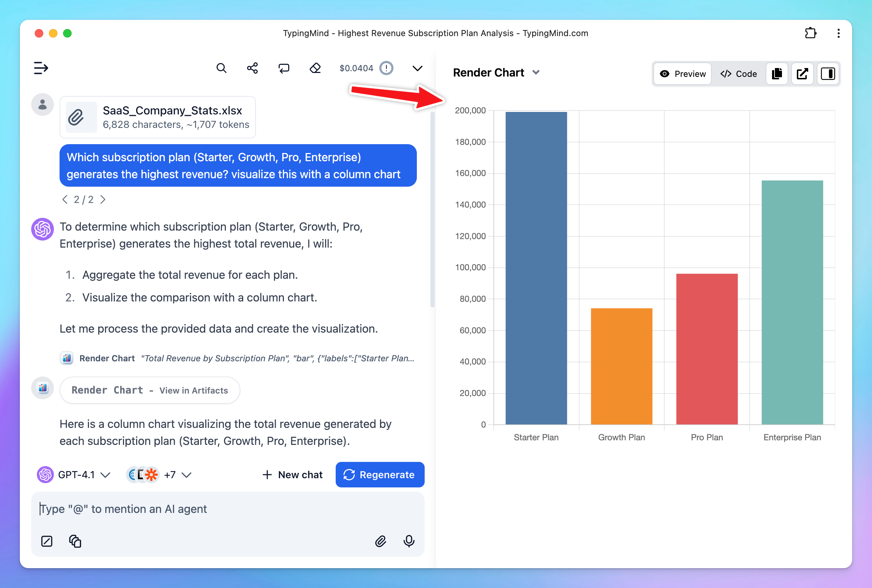The height and width of the screenshot is (588, 872).
Task: Open Render Chart View in Artifacts
Action: pyautogui.click(x=150, y=390)
